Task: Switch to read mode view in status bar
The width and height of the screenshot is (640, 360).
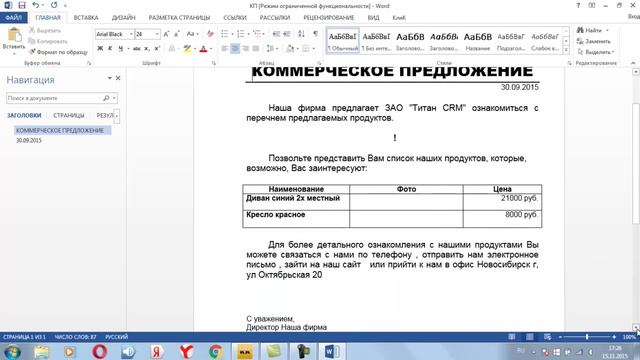Action: pyautogui.click(x=512, y=337)
